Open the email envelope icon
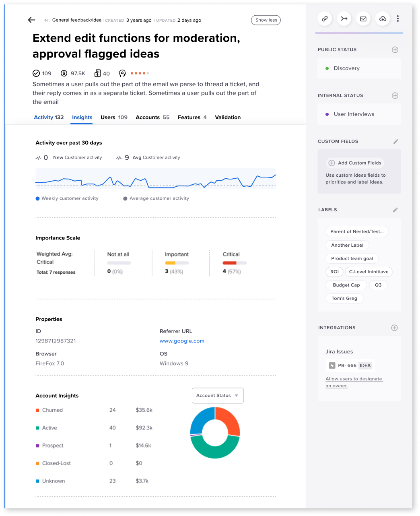This screenshot has width=420, height=516. point(363,19)
